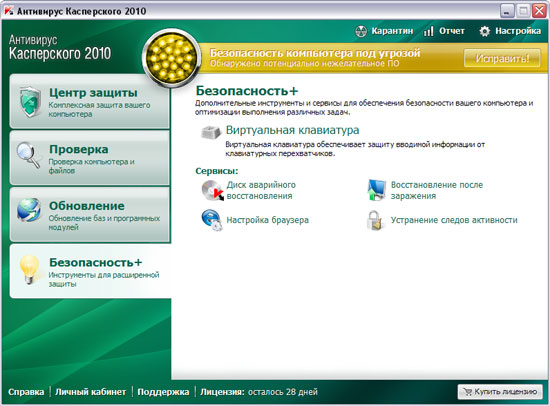The height and width of the screenshot is (406, 550).
Task: Open Восстановление после заражения link
Action: 437,190
